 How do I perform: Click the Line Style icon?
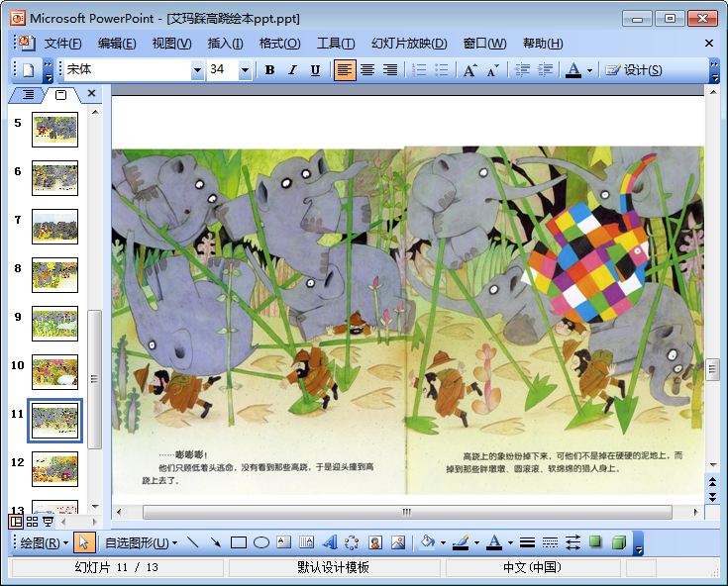pyautogui.click(x=527, y=541)
